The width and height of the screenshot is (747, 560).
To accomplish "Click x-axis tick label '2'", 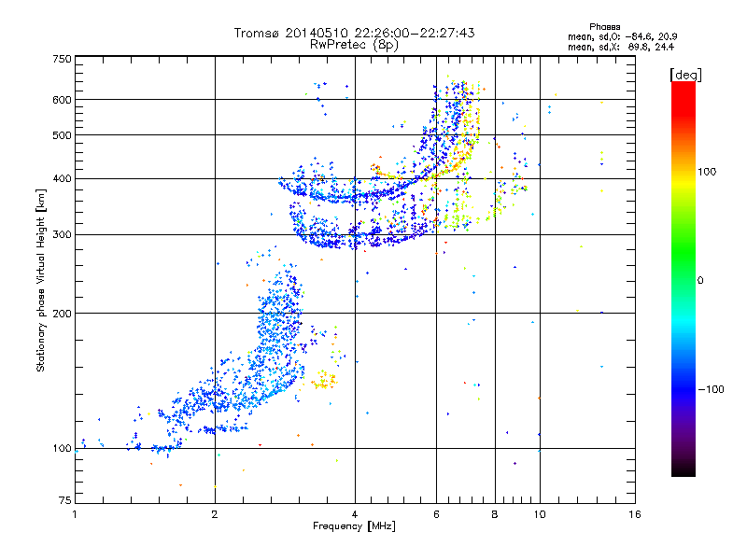I will pyautogui.click(x=215, y=514).
